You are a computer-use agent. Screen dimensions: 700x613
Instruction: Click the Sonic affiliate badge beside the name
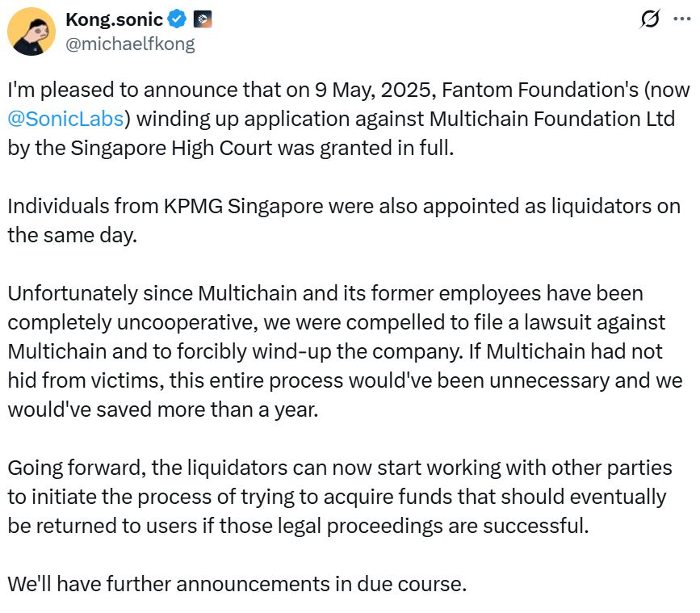tap(203, 19)
